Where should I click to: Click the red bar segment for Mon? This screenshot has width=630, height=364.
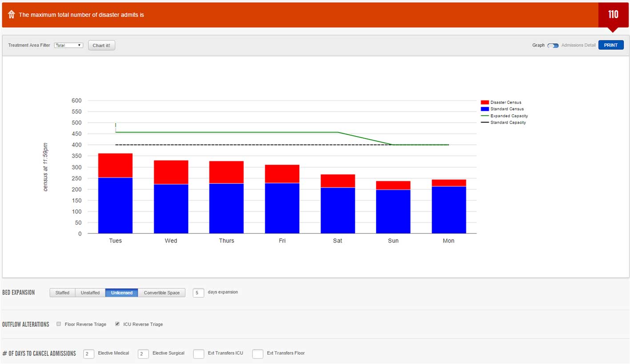(x=449, y=183)
